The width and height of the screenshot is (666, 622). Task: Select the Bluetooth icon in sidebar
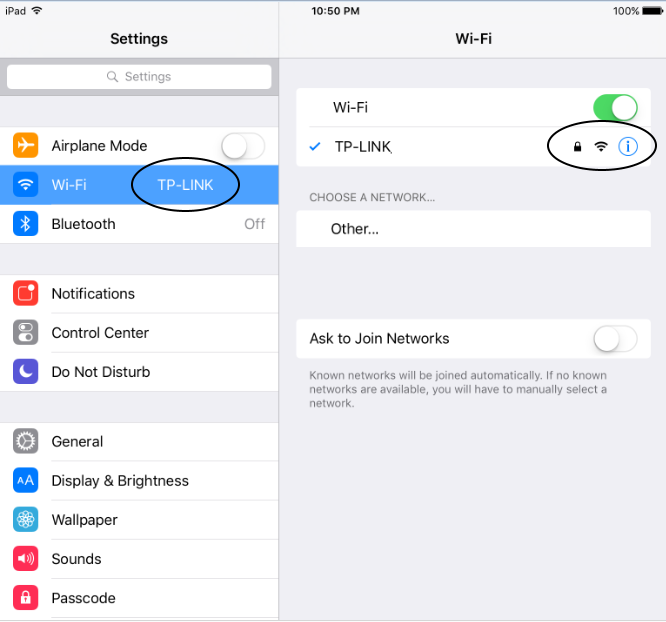click(x=25, y=223)
